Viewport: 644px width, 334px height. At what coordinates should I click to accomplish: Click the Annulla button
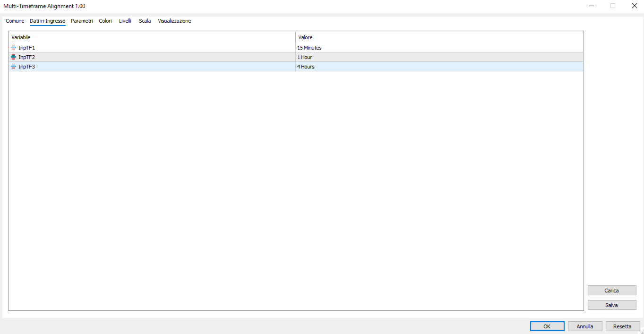coord(585,326)
